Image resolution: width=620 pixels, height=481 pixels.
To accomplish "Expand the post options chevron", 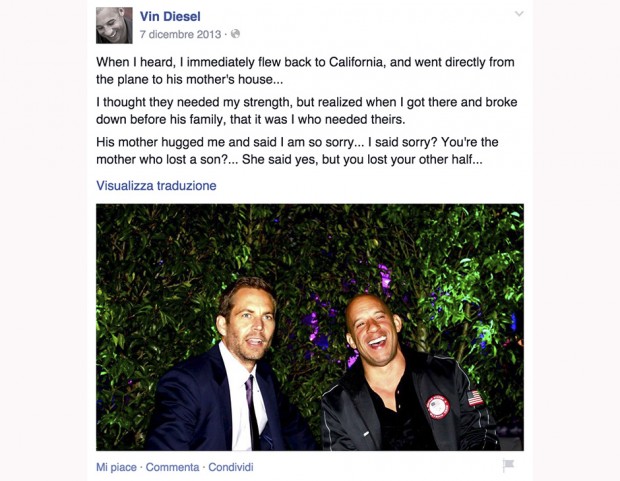I will pyautogui.click(x=519, y=14).
